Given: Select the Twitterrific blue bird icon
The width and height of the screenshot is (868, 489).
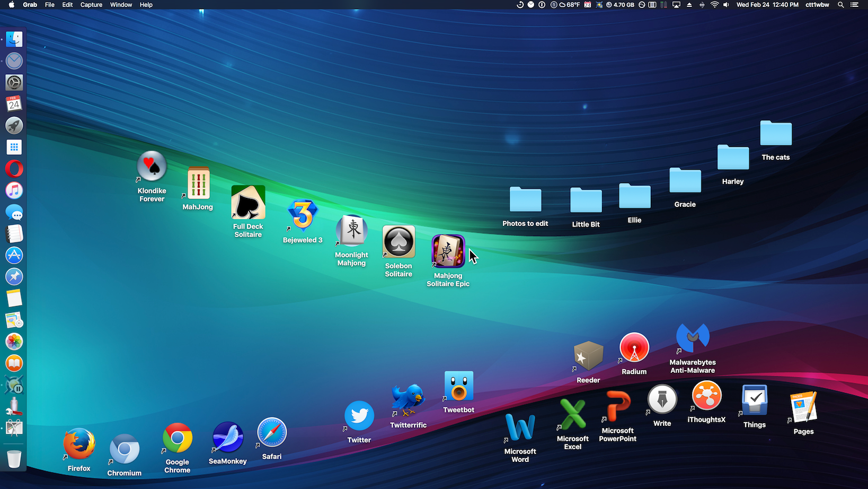Looking at the screenshot, I should (x=408, y=400).
